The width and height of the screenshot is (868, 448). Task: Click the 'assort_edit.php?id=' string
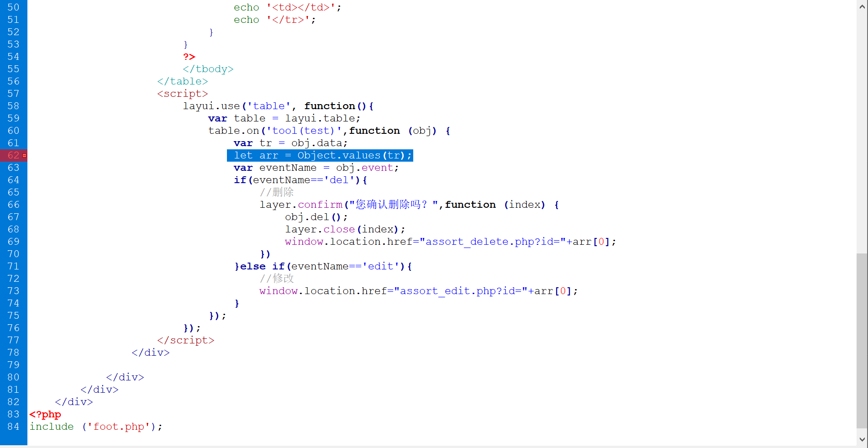(x=461, y=291)
